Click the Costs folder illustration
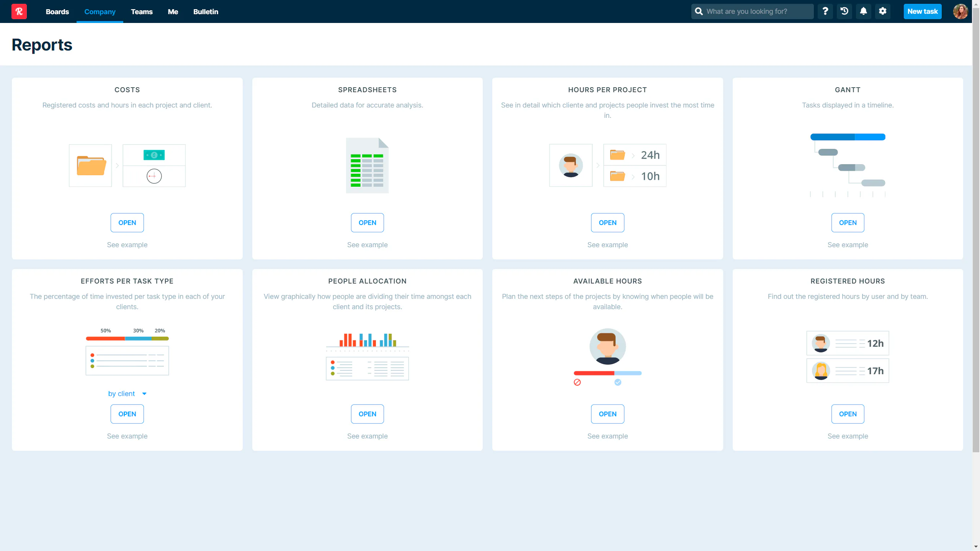 90,165
